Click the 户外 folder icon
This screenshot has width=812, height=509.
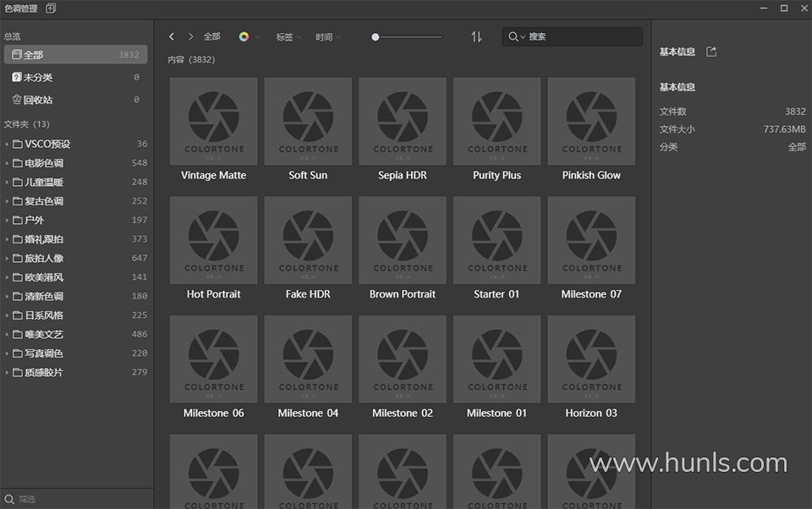coord(18,220)
